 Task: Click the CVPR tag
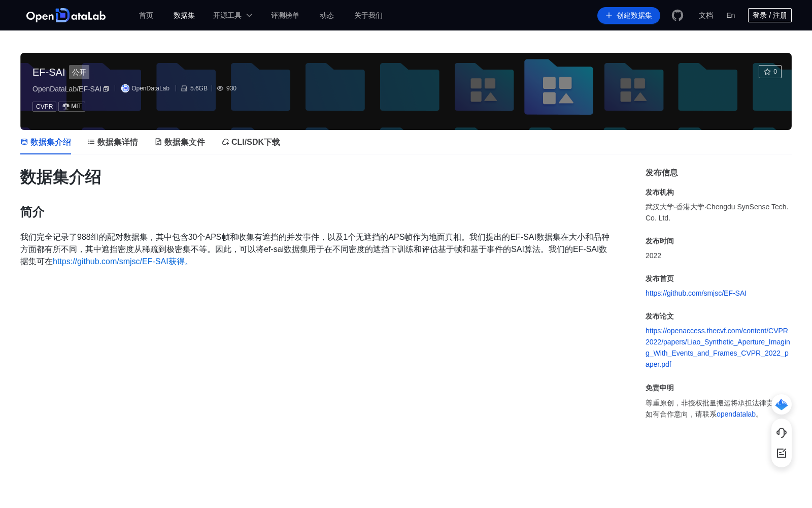pos(44,107)
